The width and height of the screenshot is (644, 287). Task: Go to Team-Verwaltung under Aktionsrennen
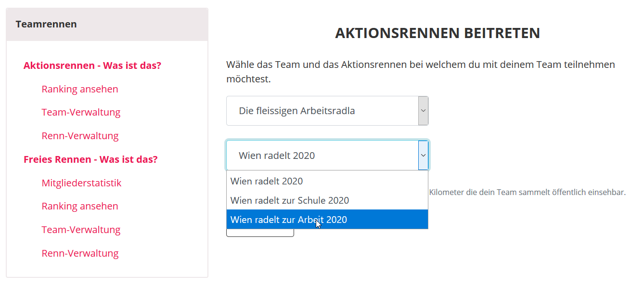pyautogui.click(x=81, y=112)
